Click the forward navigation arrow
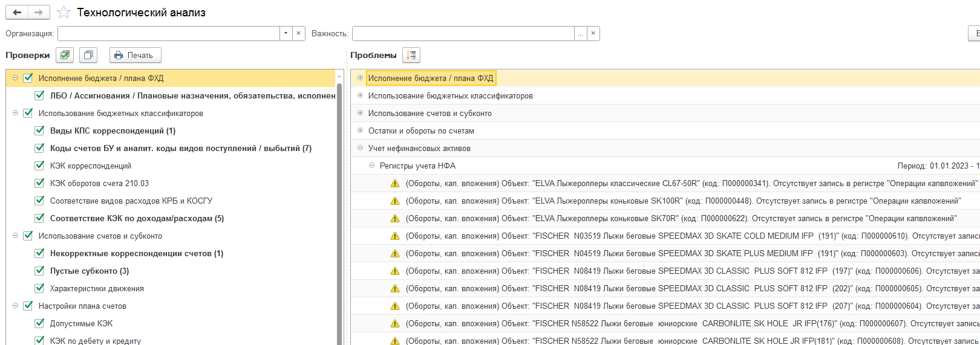This screenshot has width=980, height=345. tap(39, 12)
